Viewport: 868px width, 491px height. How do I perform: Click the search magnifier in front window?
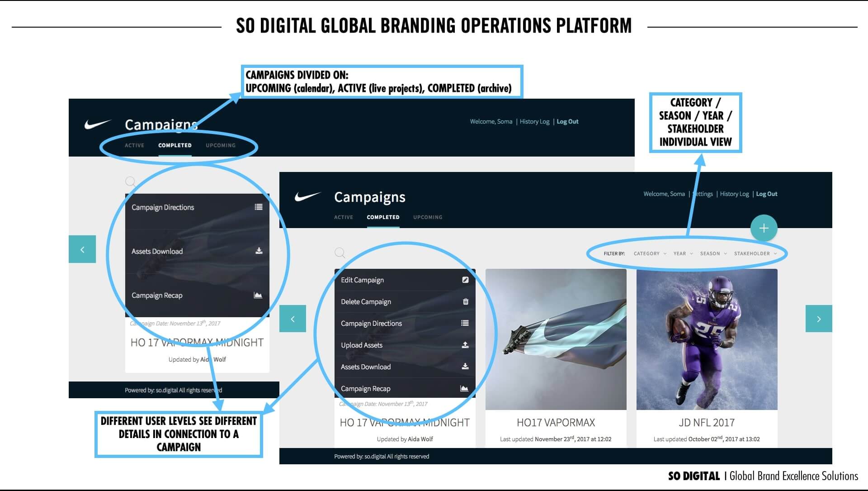coord(340,253)
